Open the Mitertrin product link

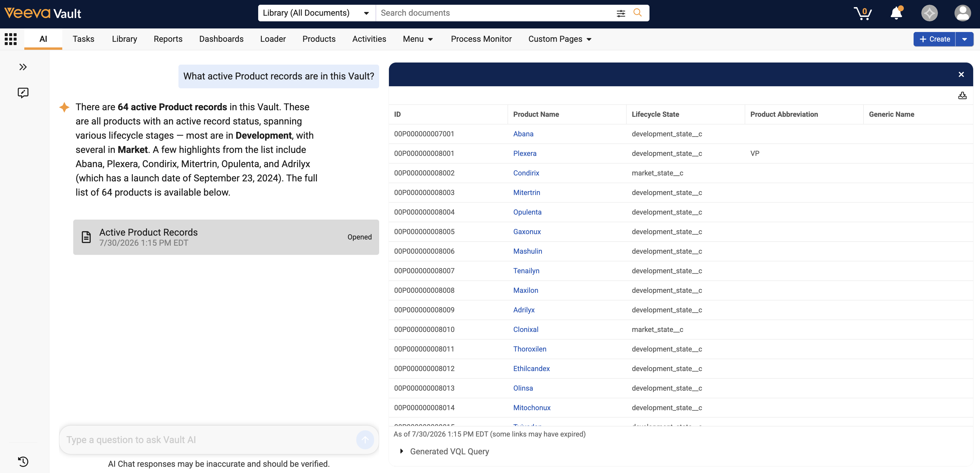pyautogui.click(x=526, y=192)
